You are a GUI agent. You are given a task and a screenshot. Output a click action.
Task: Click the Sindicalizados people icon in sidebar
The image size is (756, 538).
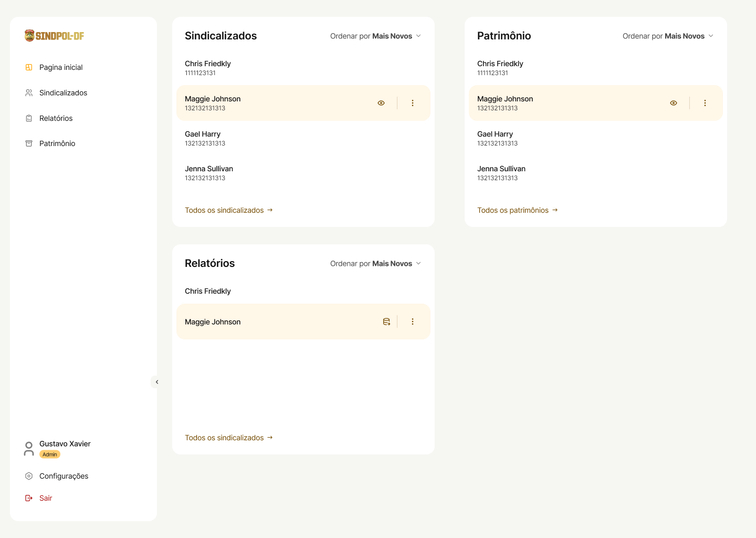tap(29, 92)
